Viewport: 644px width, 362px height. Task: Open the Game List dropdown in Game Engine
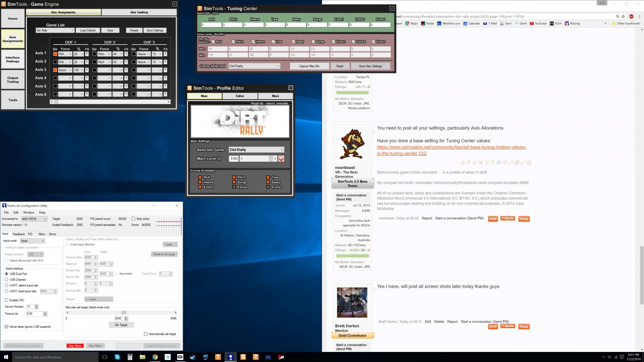coord(55,30)
